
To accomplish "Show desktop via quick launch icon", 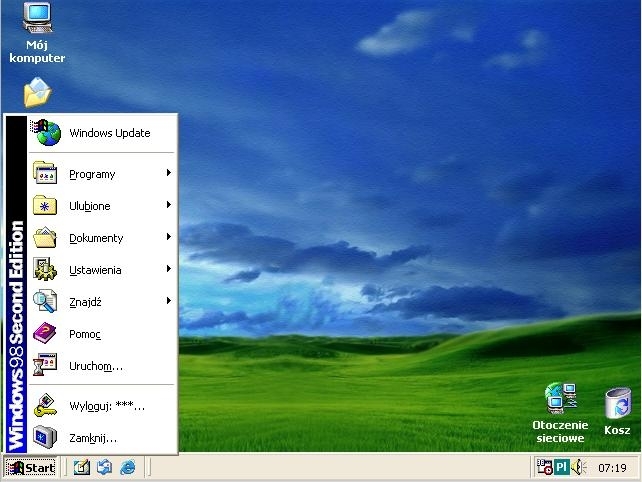I will point(81,467).
